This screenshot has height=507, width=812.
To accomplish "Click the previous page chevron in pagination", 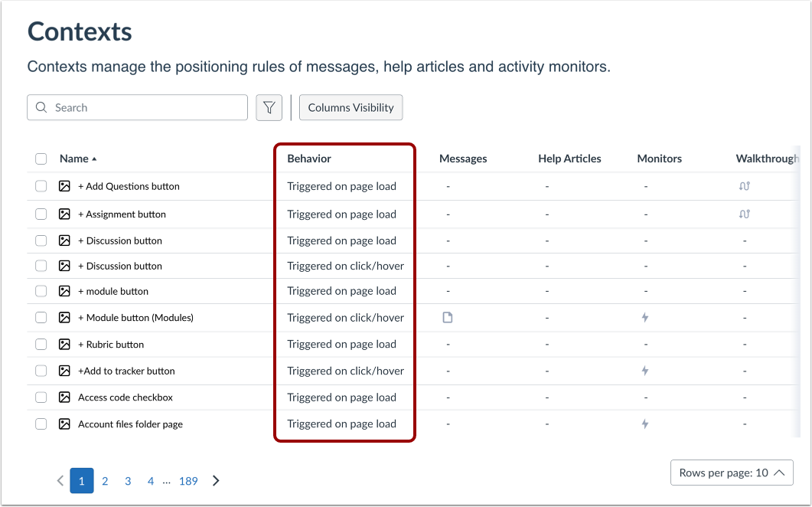I will click(x=60, y=480).
